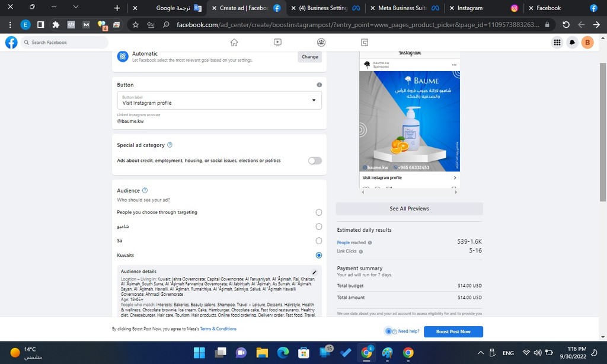Image resolution: width=607 pixels, height=364 pixels.
Task: Click the Change goal button
Action: [309, 56]
